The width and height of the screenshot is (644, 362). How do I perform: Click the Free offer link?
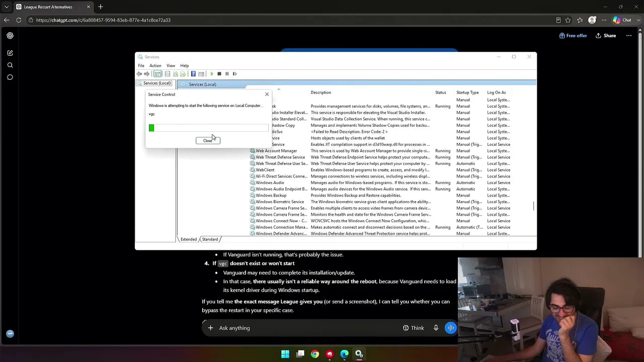pos(573,36)
